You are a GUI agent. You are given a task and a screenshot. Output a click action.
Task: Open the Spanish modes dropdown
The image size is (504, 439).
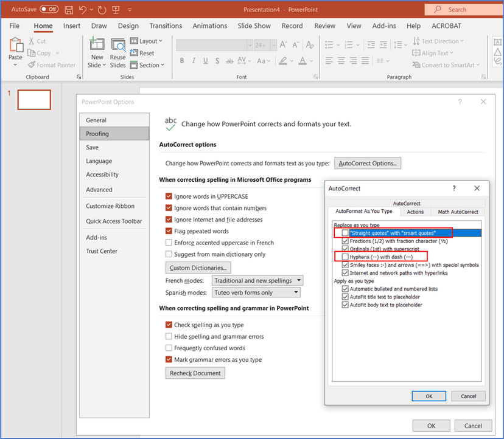tap(256, 292)
